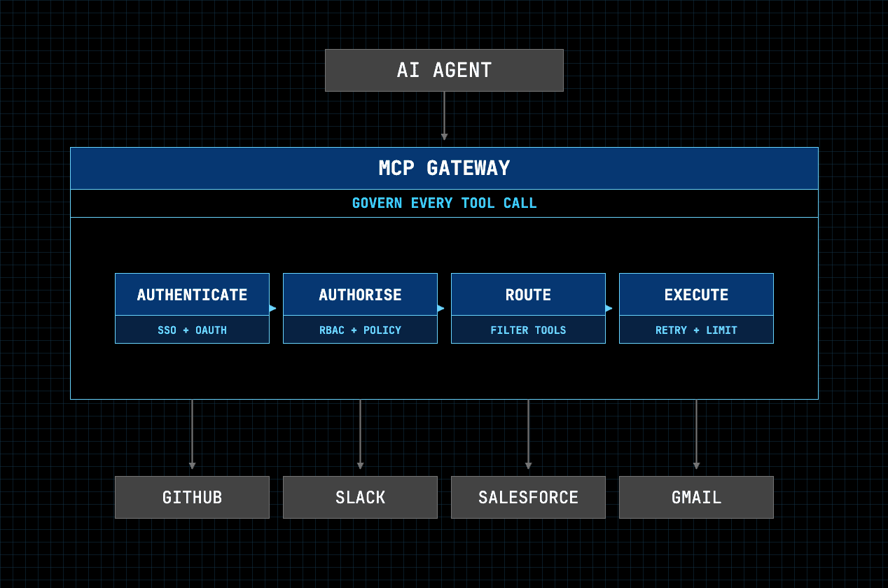Image resolution: width=888 pixels, height=588 pixels.
Task: Select the MCP GATEWAY header bar
Action: click(x=444, y=168)
